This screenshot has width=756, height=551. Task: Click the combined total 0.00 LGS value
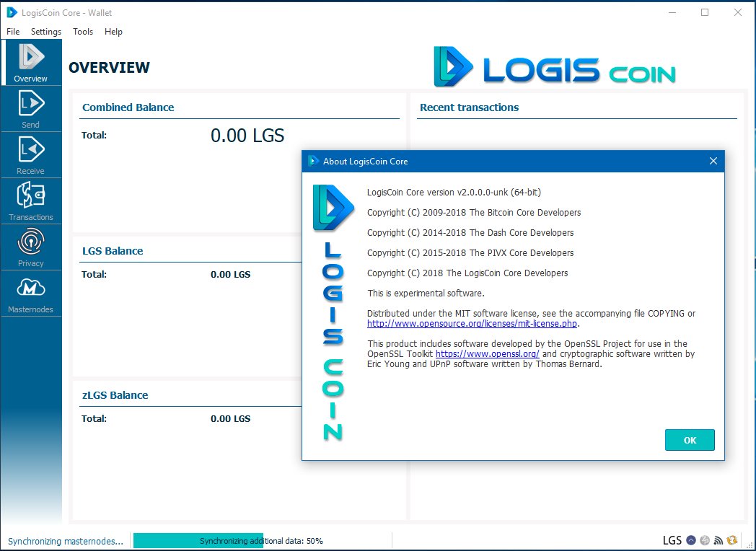(247, 136)
